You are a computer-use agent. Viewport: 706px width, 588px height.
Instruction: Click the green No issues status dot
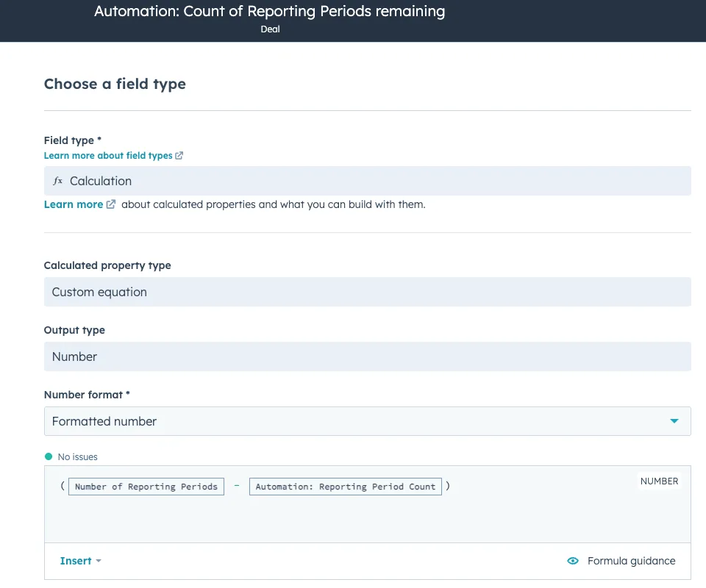[49, 456]
